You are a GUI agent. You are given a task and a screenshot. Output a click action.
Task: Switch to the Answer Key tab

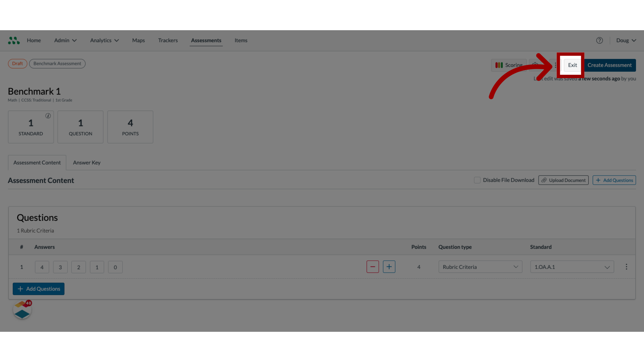point(87,162)
